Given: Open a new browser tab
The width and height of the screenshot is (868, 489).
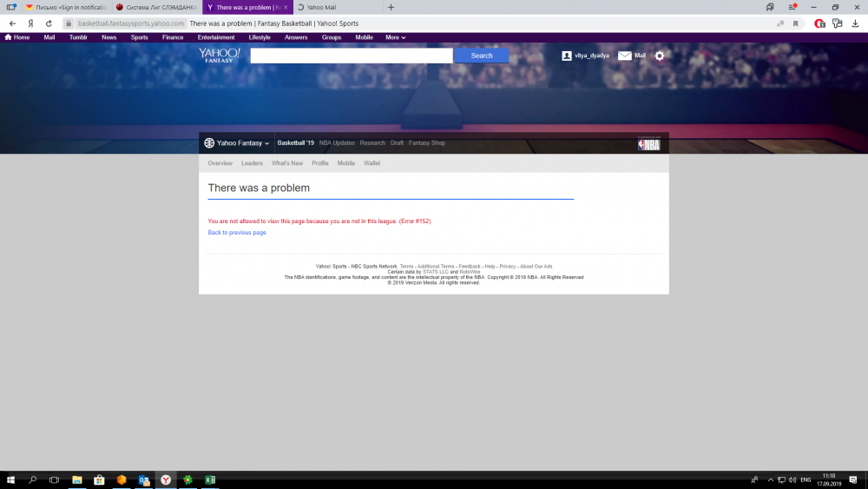Looking at the screenshot, I should point(391,7).
